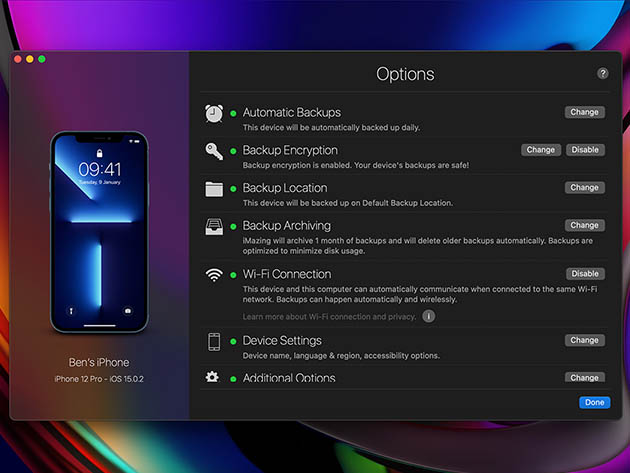Image resolution: width=630 pixels, height=473 pixels.
Task: Click the Backup Archiving tray icon
Action: [214, 227]
